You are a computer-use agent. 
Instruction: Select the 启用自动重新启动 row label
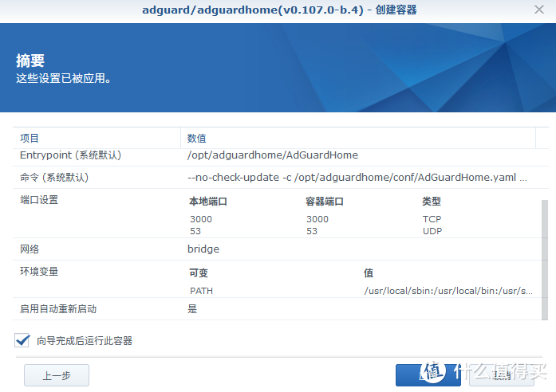pyautogui.click(x=58, y=309)
